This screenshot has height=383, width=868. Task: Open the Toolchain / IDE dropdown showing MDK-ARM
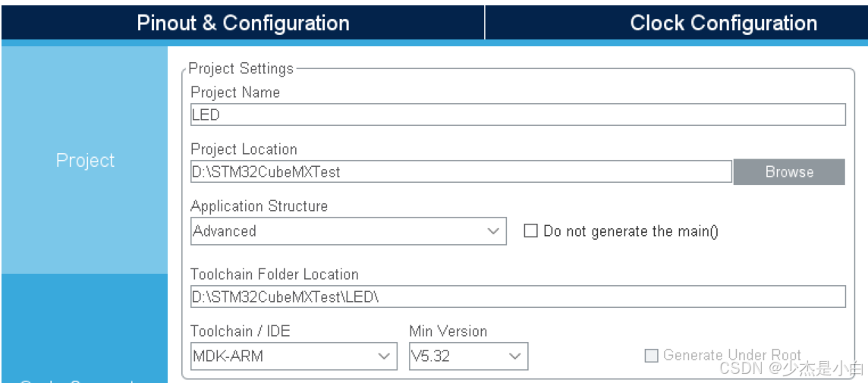click(282, 356)
